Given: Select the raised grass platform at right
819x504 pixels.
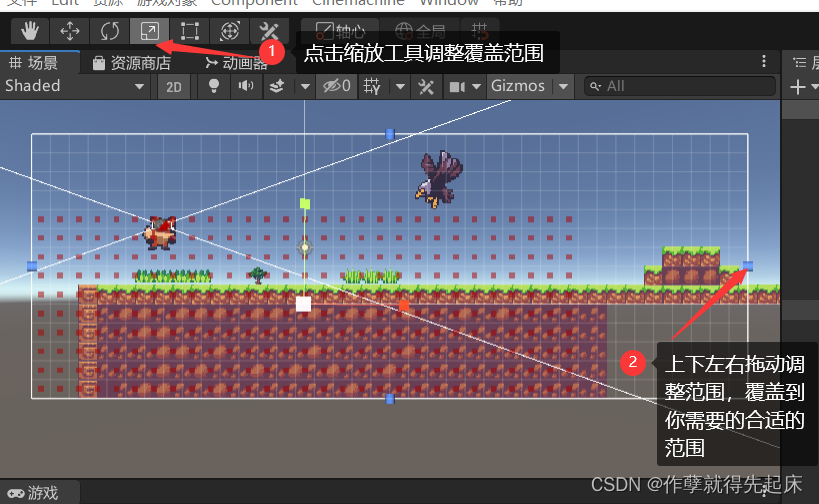Looking at the screenshot, I should coord(691,266).
